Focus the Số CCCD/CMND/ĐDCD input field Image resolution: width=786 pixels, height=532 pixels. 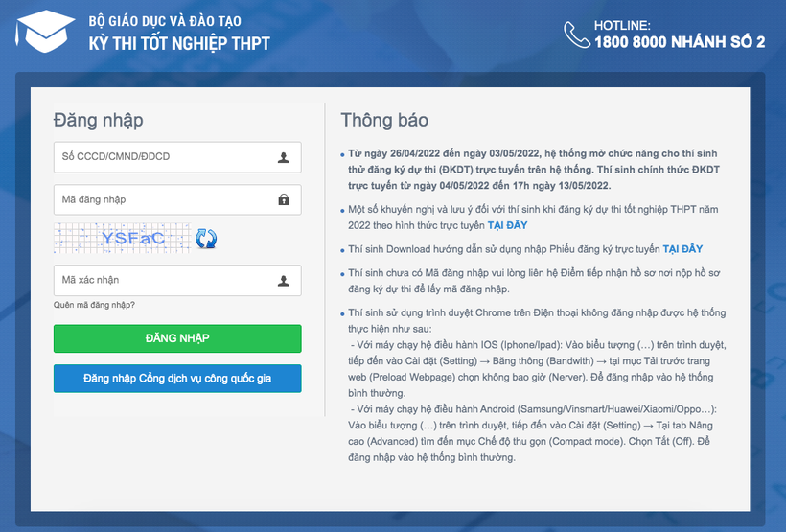163,157
